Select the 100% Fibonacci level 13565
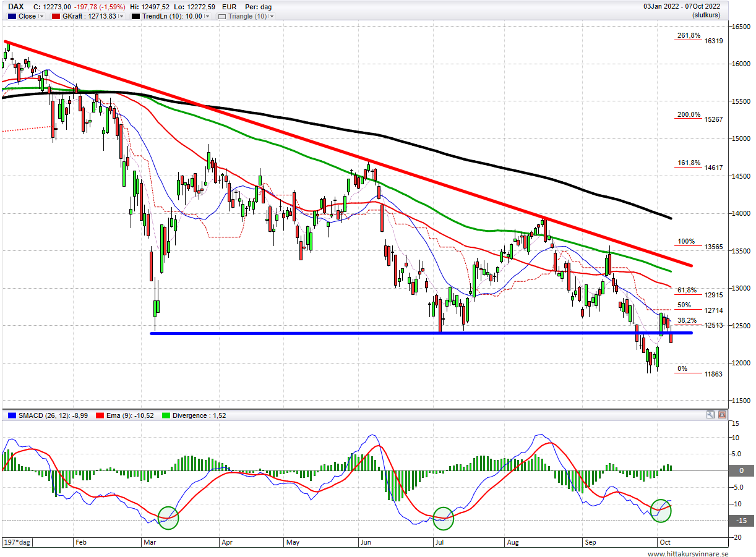756x557 pixels. pos(700,244)
